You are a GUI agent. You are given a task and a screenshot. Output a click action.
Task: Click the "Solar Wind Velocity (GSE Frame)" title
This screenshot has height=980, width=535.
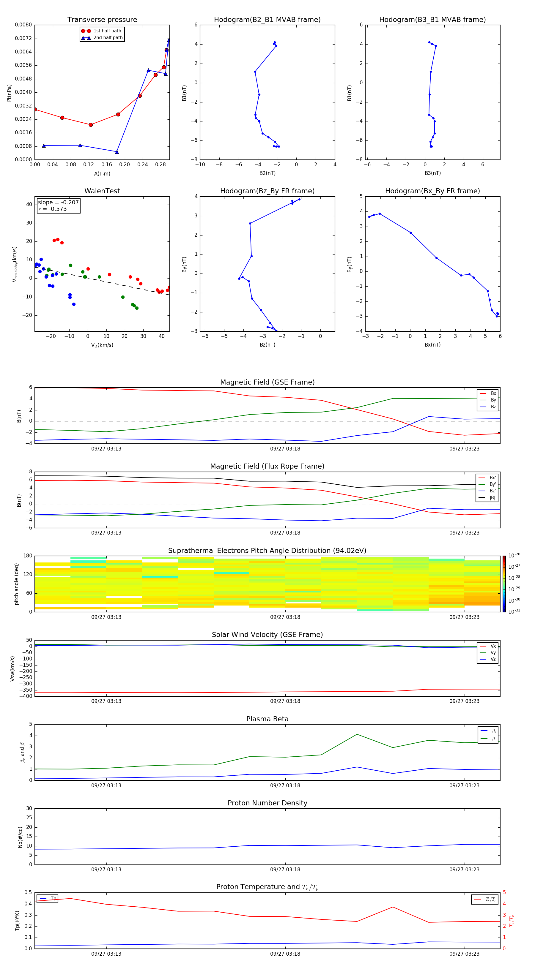(267, 635)
